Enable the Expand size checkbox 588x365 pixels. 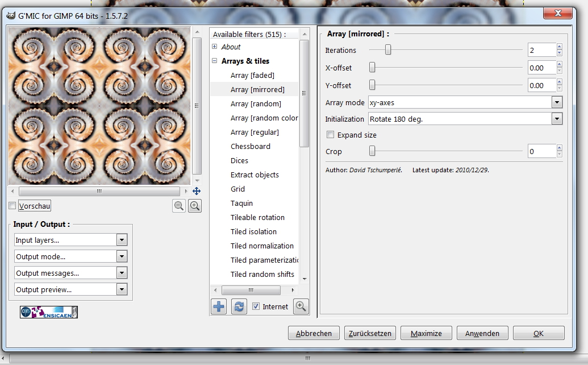(x=330, y=135)
